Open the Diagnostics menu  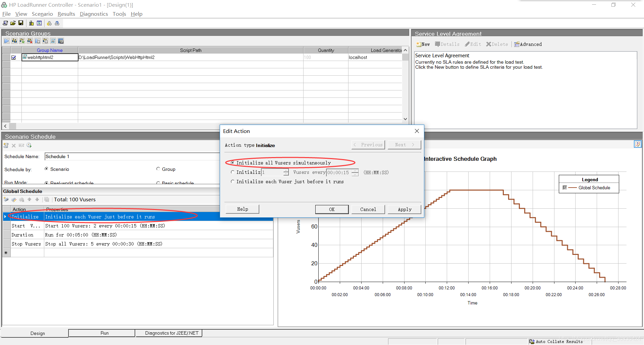(x=94, y=14)
